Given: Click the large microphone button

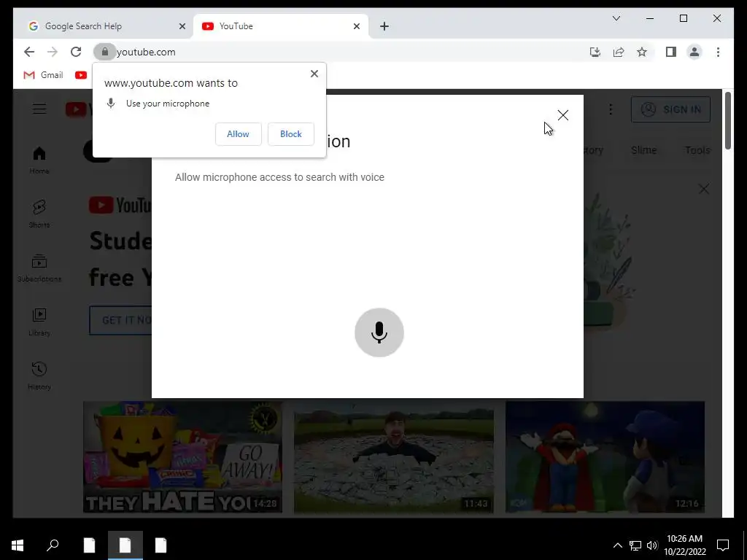Looking at the screenshot, I should tap(379, 332).
